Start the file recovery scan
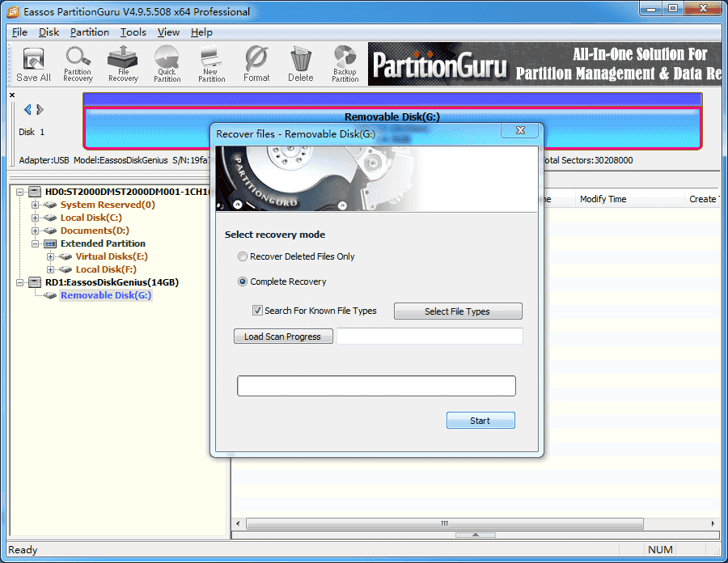The width and height of the screenshot is (728, 563). point(480,420)
